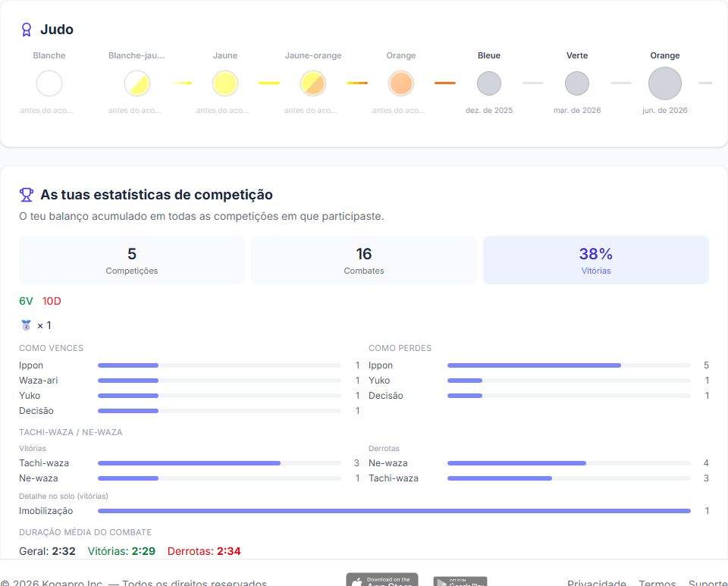Select the Bleue belt circle
This screenshot has width=728, height=586.
click(489, 83)
